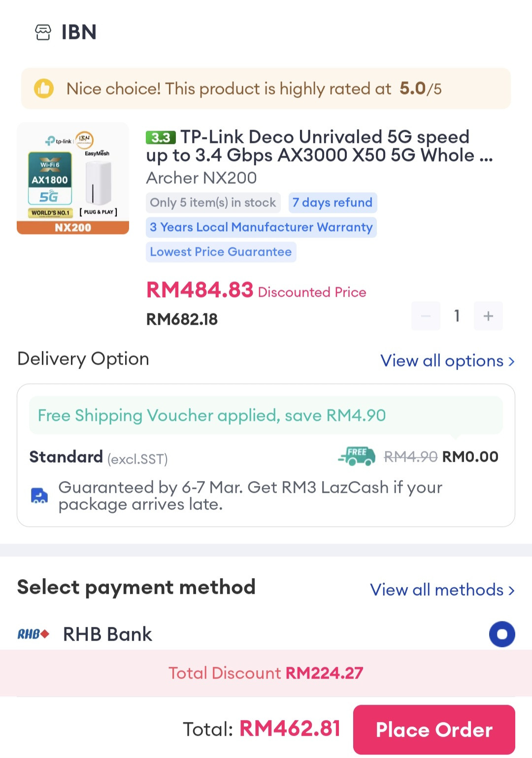Select the RHB Bank radio button
The image size is (532, 758).
click(501, 634)
